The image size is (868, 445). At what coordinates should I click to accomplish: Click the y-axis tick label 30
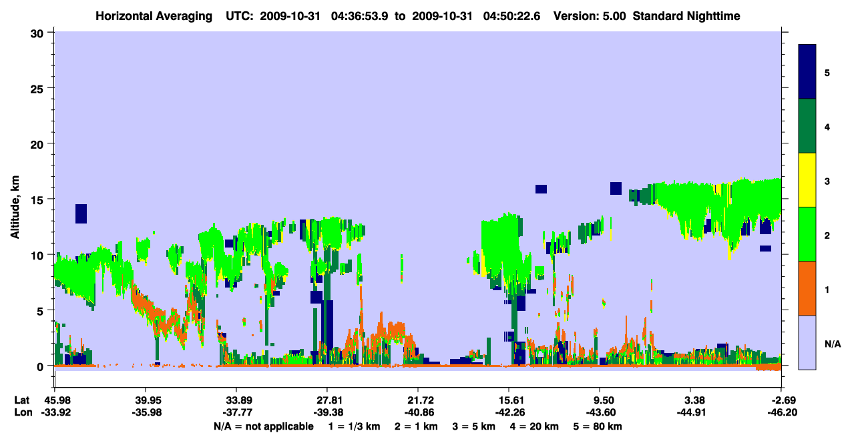click(x=39, y=33)
